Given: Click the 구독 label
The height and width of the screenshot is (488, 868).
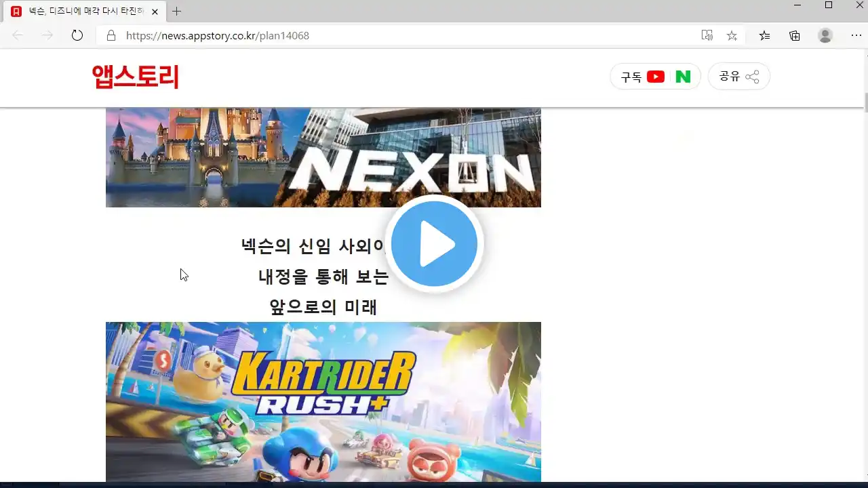Looking at the screenshot, I should click(x=631, y=77).
